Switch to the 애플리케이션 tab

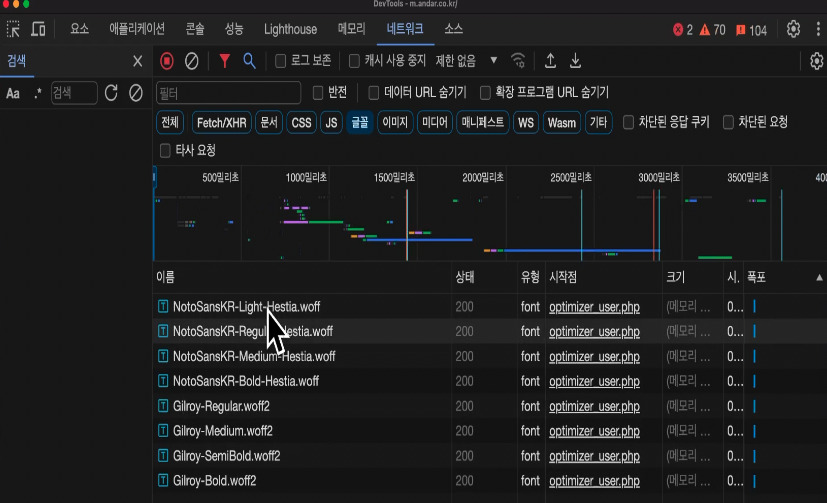[137, 29]
